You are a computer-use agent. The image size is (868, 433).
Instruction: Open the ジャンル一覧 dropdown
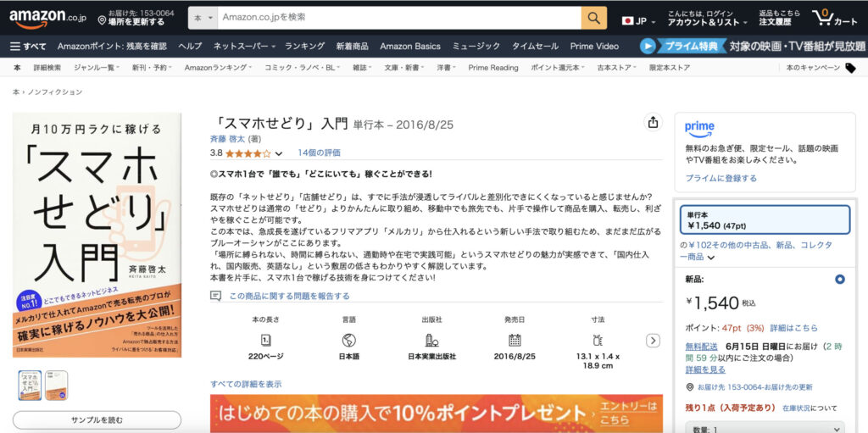coord(95,68)
